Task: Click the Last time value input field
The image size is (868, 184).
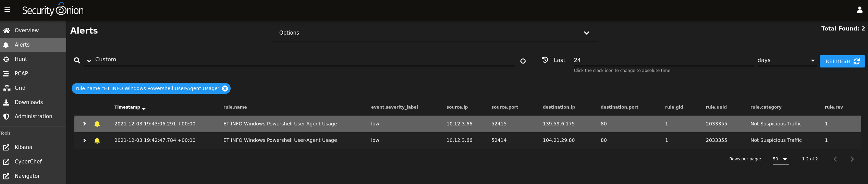Action: (x=663, y=60)
